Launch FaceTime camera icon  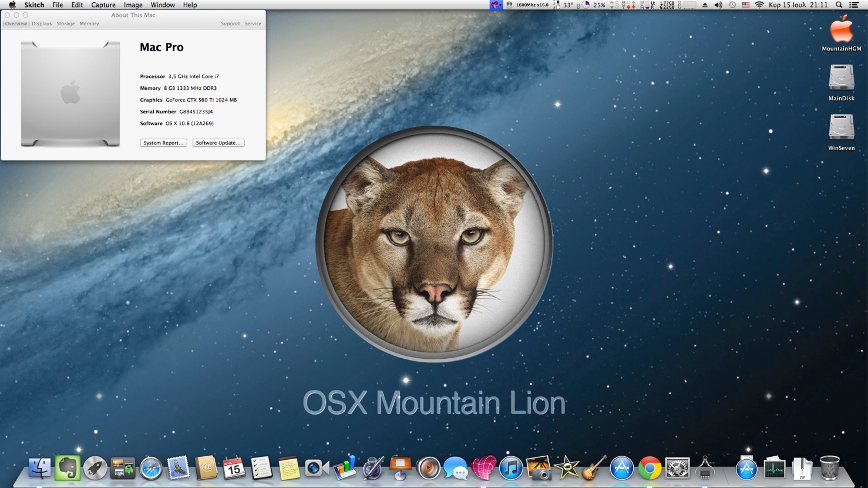click(x=317, y=469)
